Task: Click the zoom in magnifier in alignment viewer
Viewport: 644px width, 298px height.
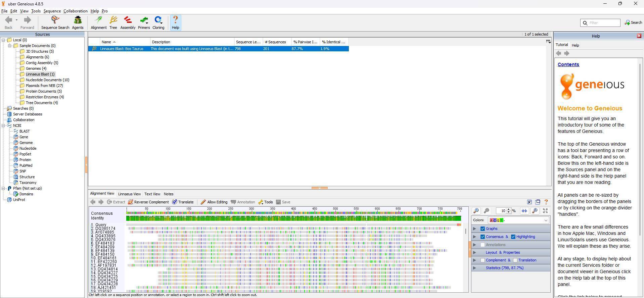Action: [x=476, y=211]
